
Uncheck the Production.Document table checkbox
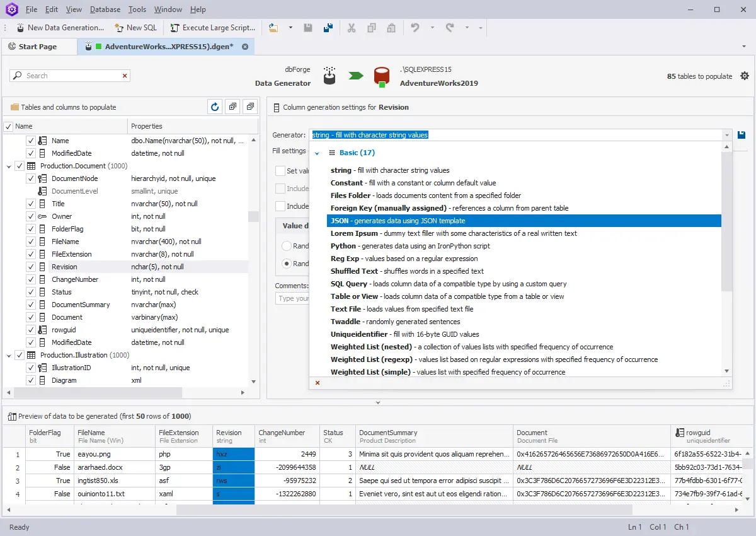(21, 165)
